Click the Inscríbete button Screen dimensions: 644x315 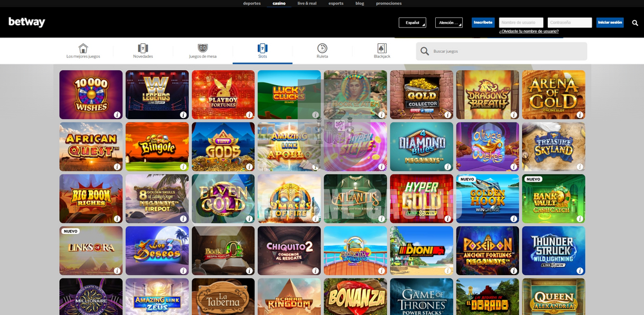pyautogui.click(x=483, y=23)
